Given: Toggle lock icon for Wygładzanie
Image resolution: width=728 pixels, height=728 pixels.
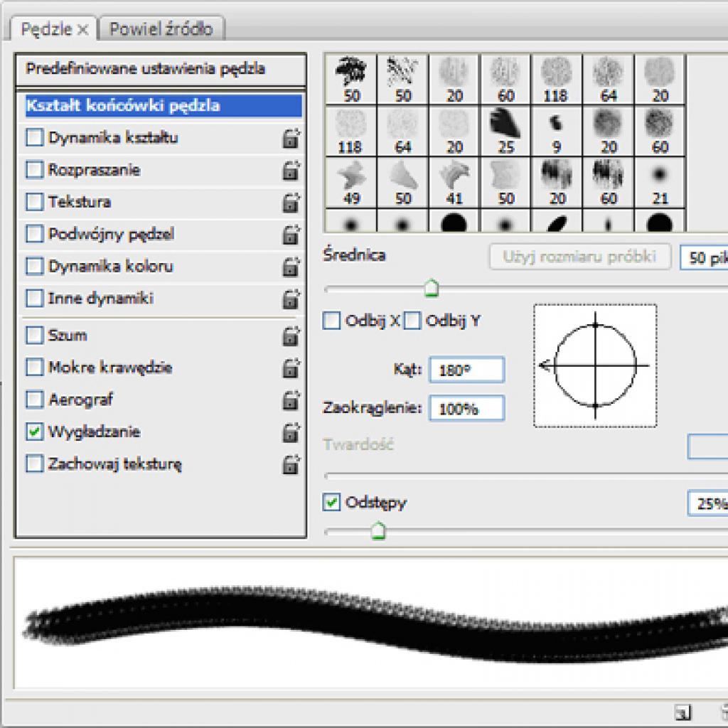Looking at the screenshot, I should [291, 432].
